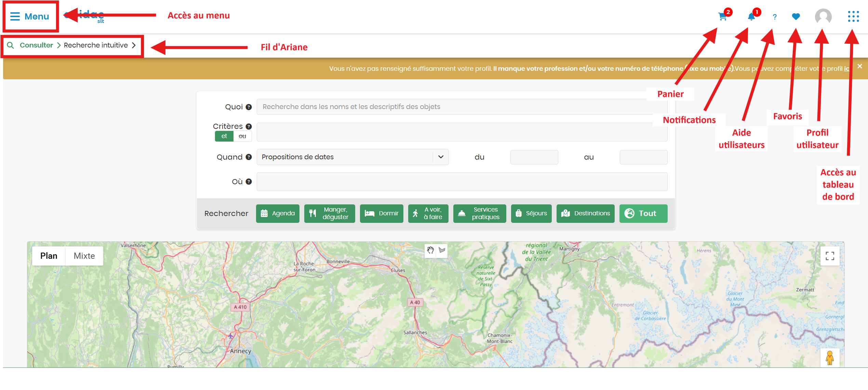Click the Apidae logo
This screenshot has width=868, height=390.
click(x=84, y=16)
